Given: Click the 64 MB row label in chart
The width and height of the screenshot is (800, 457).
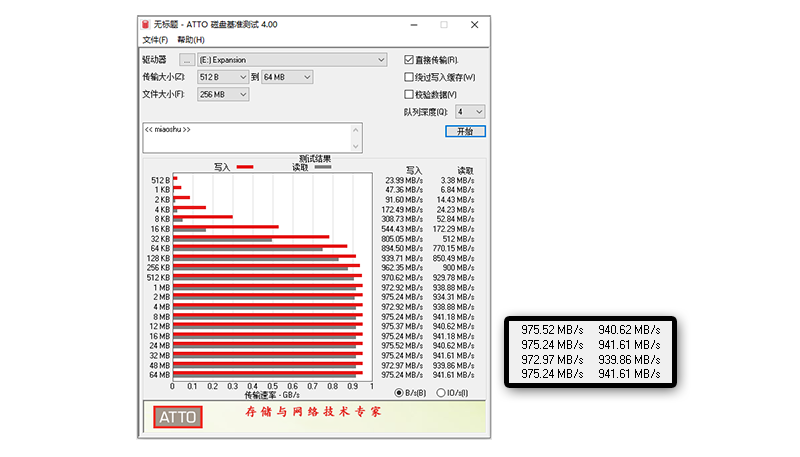Looking at the screenshot, I should tap(159, 375).
